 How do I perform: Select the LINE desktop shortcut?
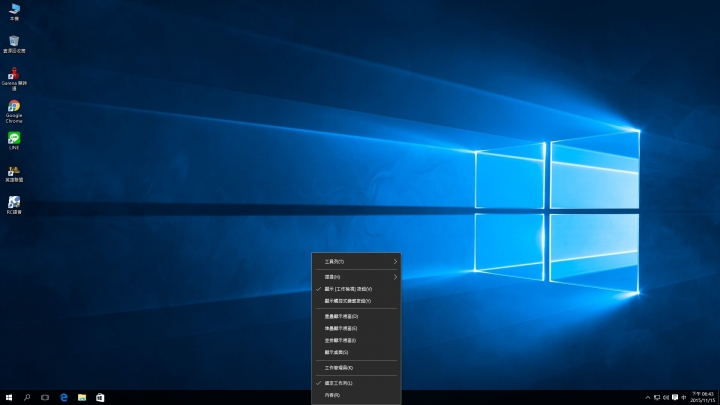[14, 141]
